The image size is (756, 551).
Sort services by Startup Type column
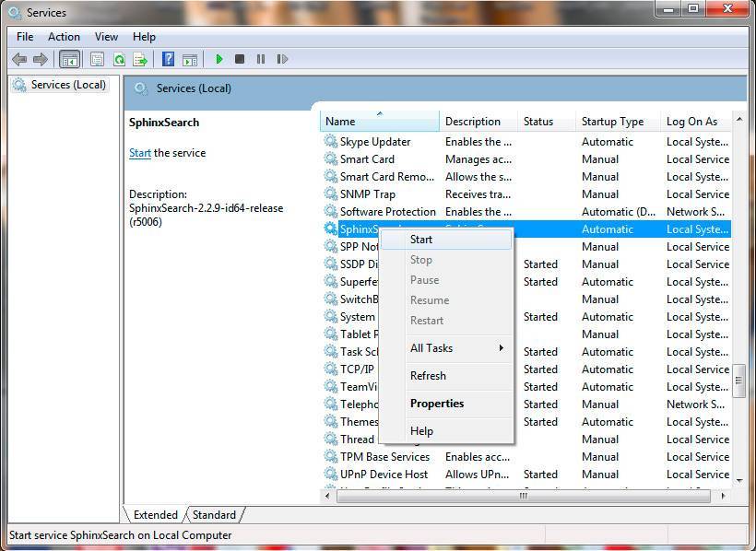coord(612,122)
